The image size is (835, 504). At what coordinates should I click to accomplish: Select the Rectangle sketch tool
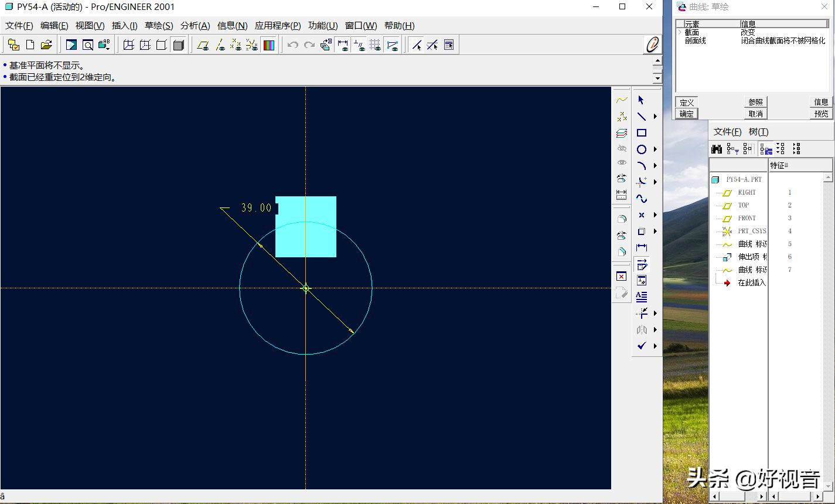(x=642, y=133)
